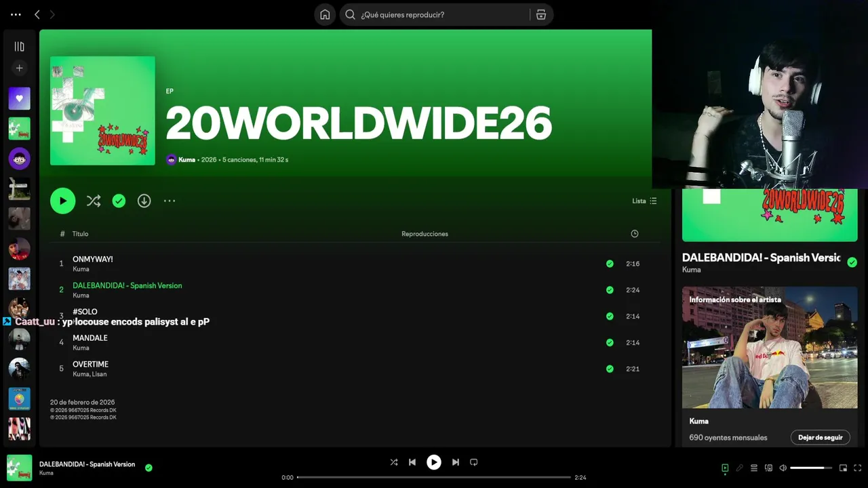Sort by the Título column header
Screen dimensions: 868x488
tap(80, 234)
